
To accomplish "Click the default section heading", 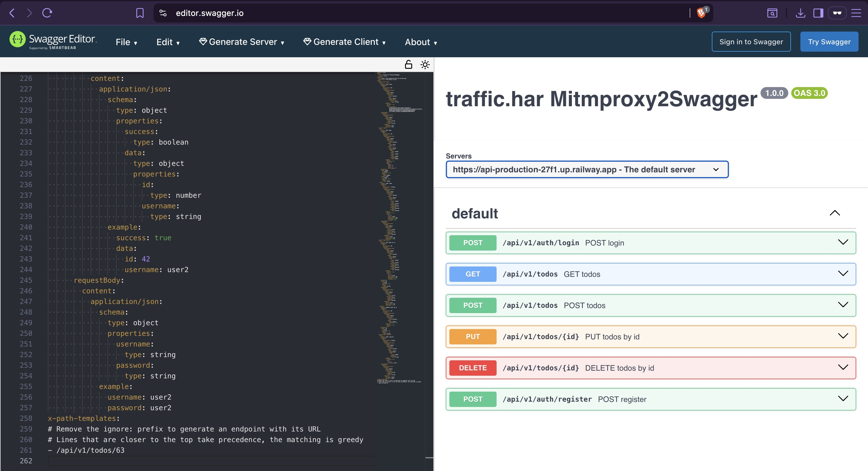I will click(x=475, y=214).
